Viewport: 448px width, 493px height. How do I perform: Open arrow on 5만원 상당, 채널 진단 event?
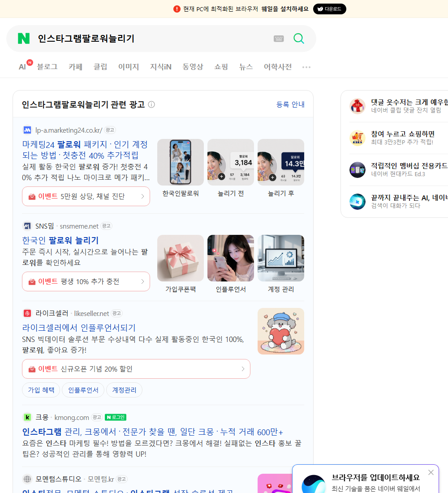(x=143, y=196)
